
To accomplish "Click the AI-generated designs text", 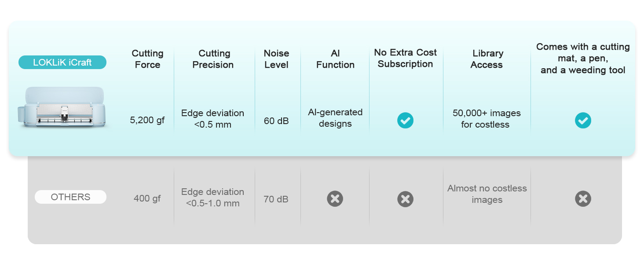I will (x=335, y=118).
